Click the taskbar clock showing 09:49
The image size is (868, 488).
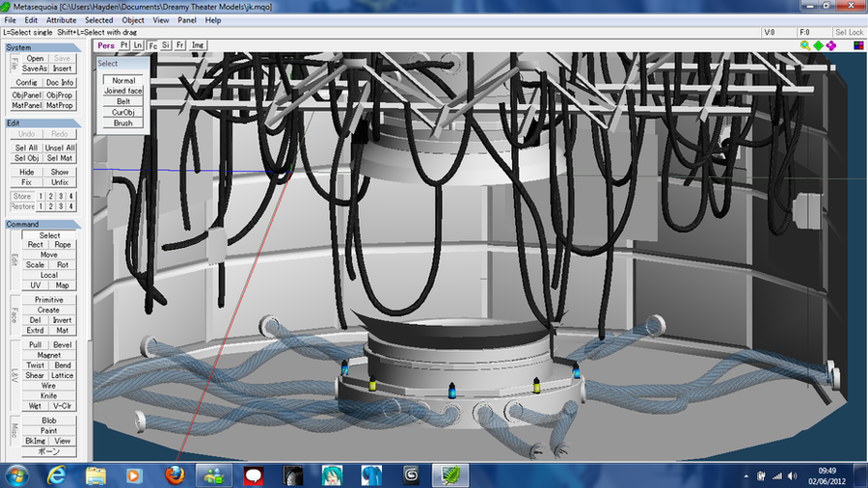click(827, 475)
